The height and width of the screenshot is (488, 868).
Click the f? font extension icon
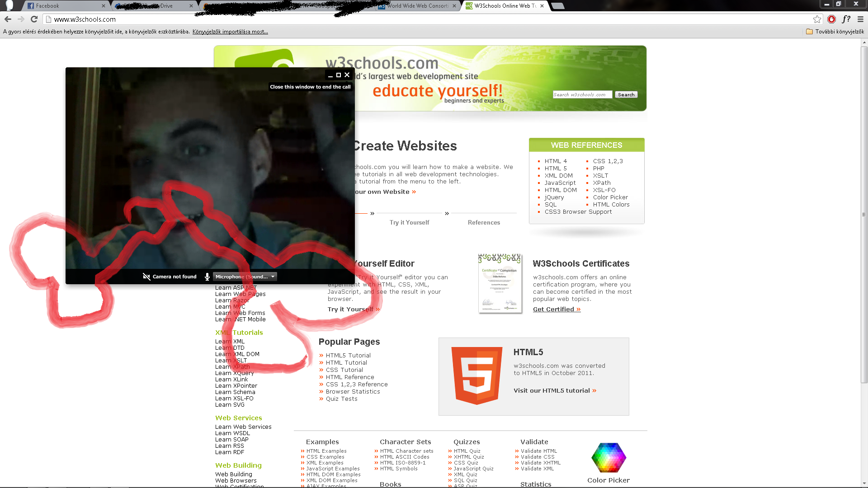(846, 19)
